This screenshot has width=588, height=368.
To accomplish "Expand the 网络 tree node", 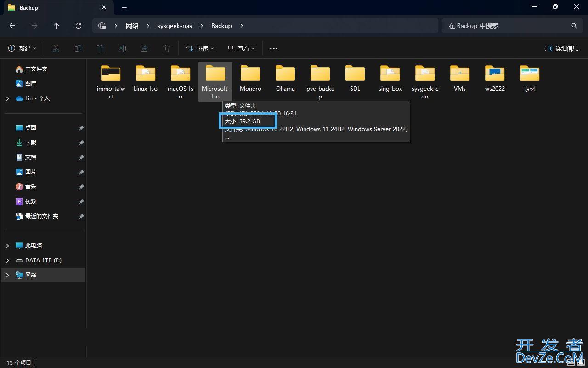I will [x=7, y=275].
